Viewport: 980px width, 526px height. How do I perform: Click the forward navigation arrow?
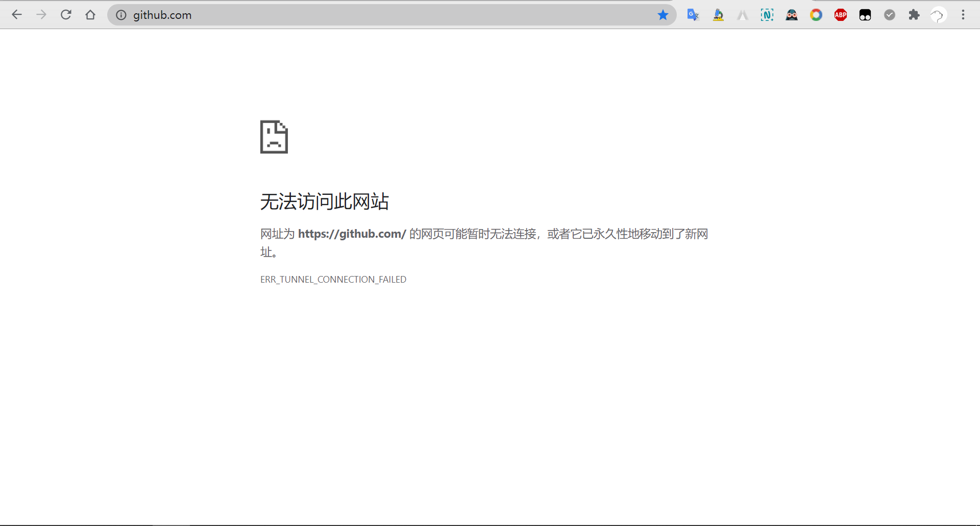pos(42,15)
